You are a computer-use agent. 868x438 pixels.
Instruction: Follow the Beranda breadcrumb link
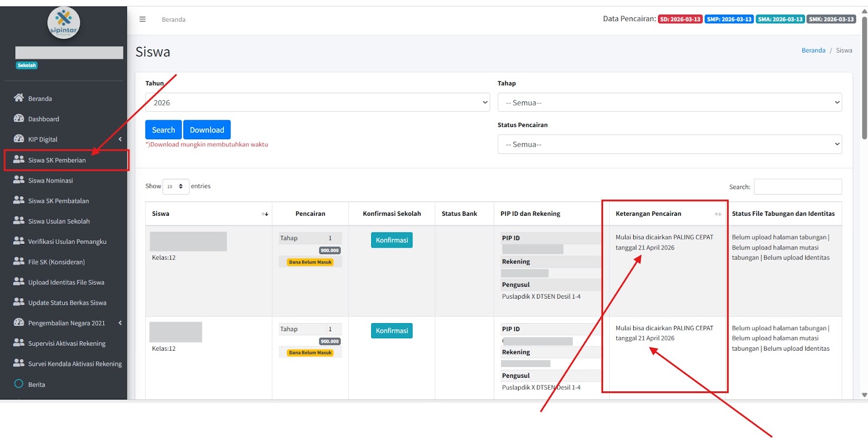point(813,50)
